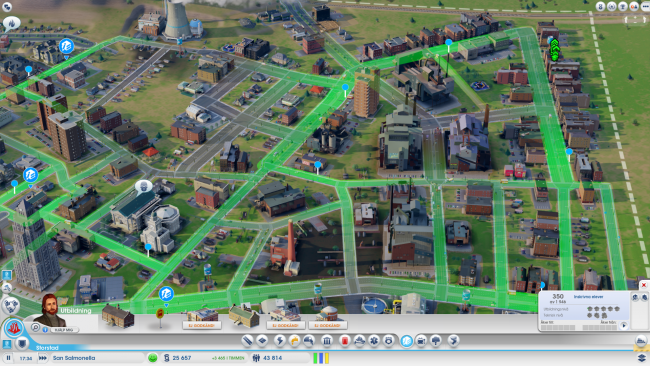This screenshot has height=366, width=650.
Task: Click the clock time 17:34
Action: click(x=26, y=358)
